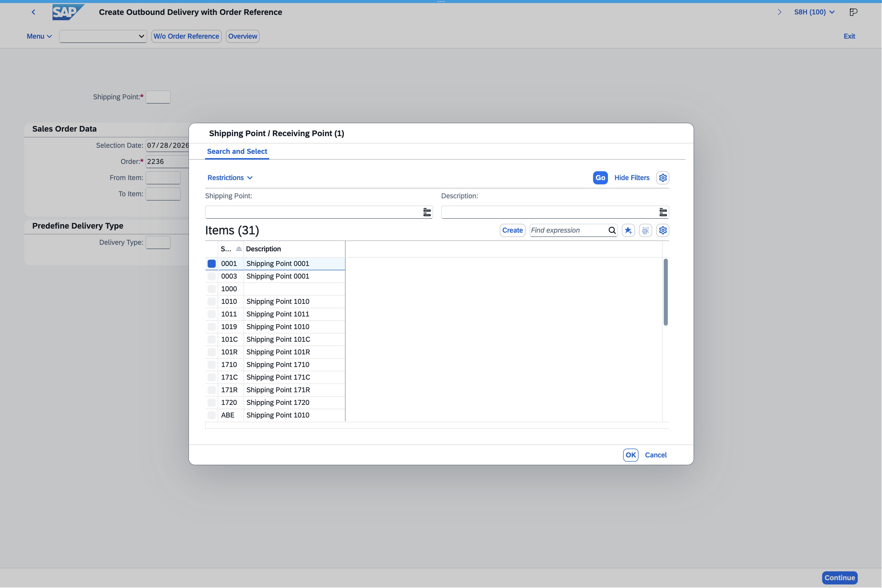Click the To Item field
The image size is (882, 588).
tap(163, 194)
